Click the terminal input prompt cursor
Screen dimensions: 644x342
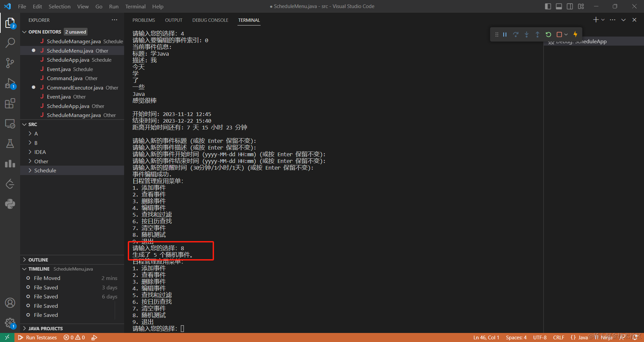pos(182,329)
